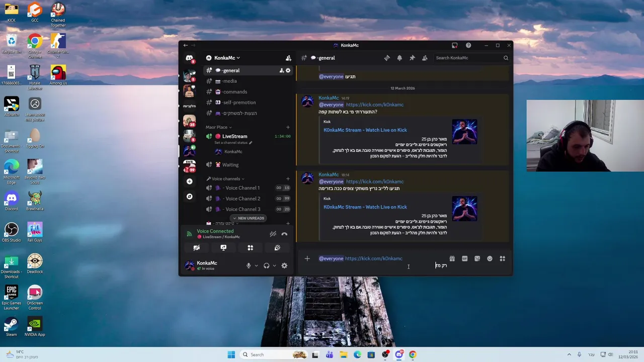Join Voice Channel 3
Image resolution: width=644 pixels, height=362 pixels.
point(248,209)
